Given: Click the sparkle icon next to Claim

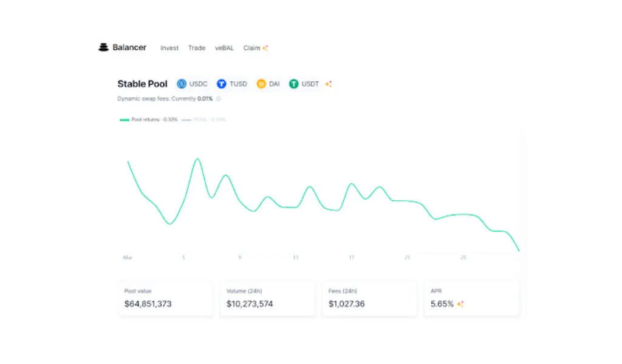Looking at the screenshot, I should coord(265,48).
